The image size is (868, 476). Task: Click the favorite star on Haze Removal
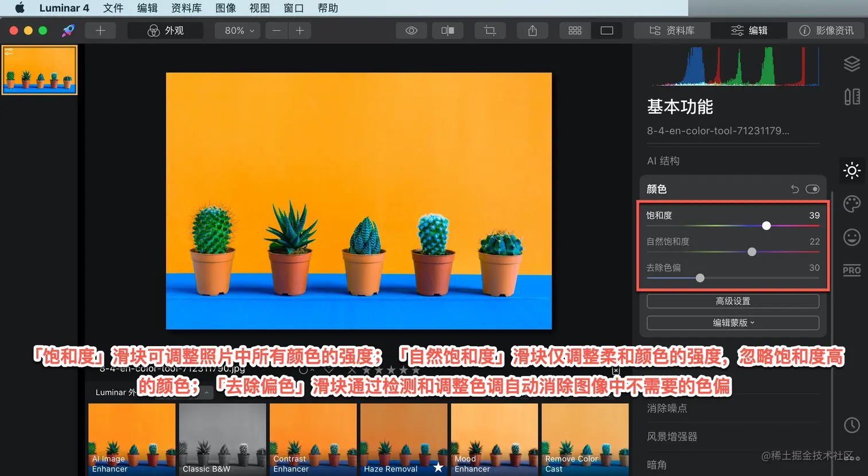coord(439,467)
